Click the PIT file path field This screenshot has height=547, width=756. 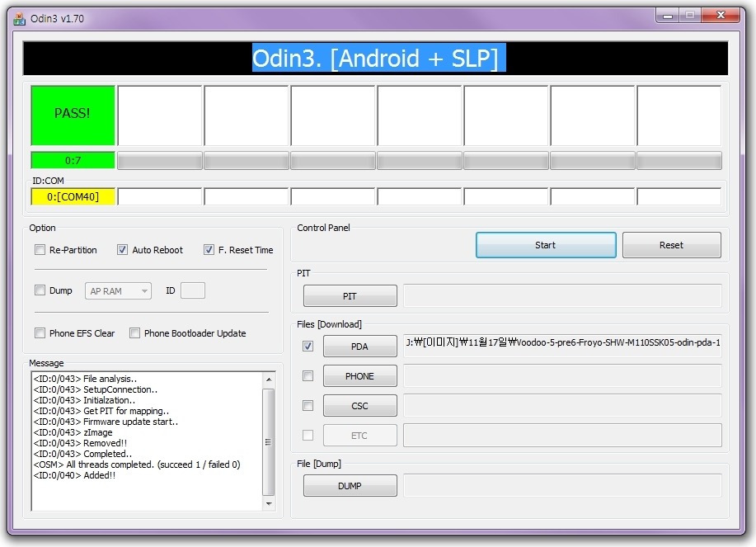562,295
